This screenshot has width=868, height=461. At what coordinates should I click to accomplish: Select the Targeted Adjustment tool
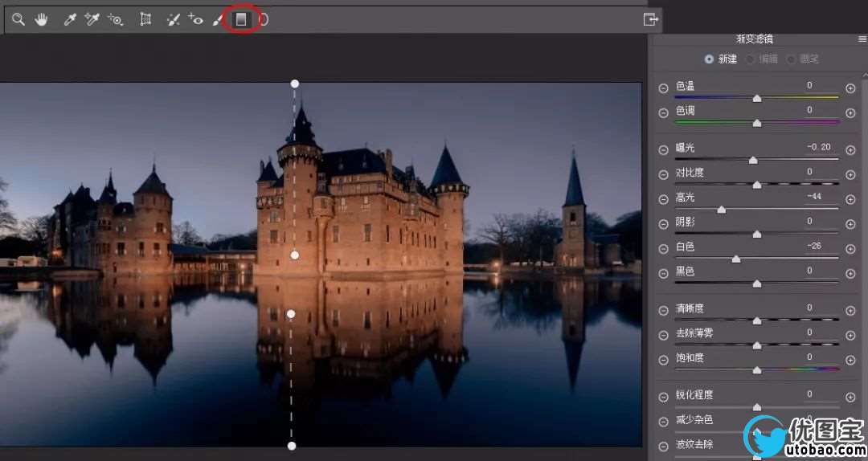point(115,20)
